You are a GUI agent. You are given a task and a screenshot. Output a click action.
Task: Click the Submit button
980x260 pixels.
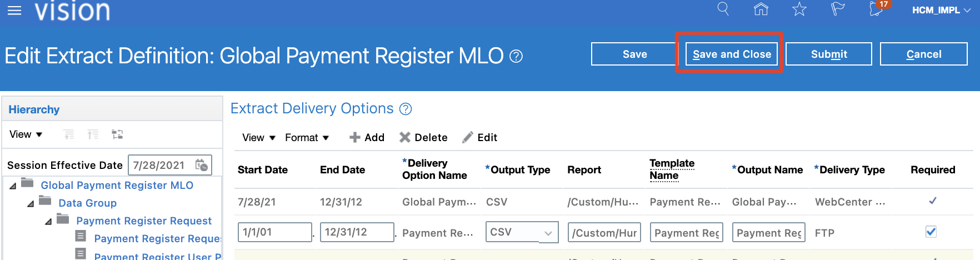coord(828,54)
